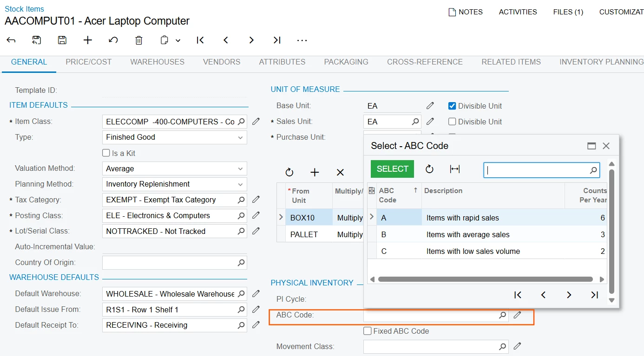Viewport: 644px width, 356px height.
Task: Switch to the VENDORS tab
Action: [x=222, y=62]
